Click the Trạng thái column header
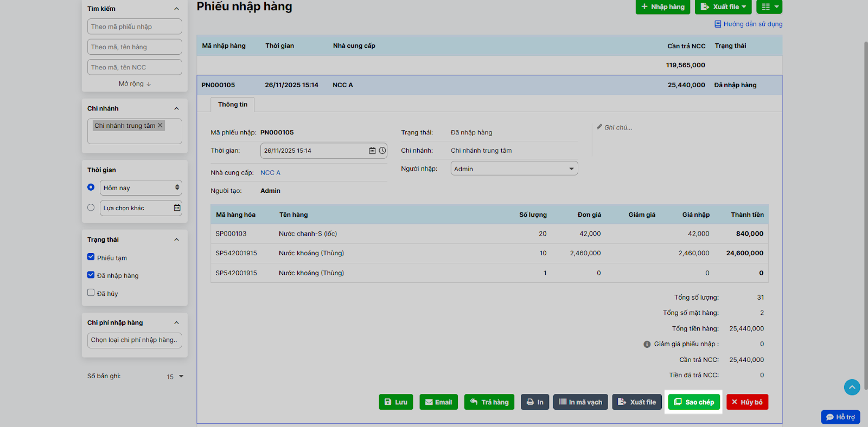The image size is (868, 427). point(730,46)
